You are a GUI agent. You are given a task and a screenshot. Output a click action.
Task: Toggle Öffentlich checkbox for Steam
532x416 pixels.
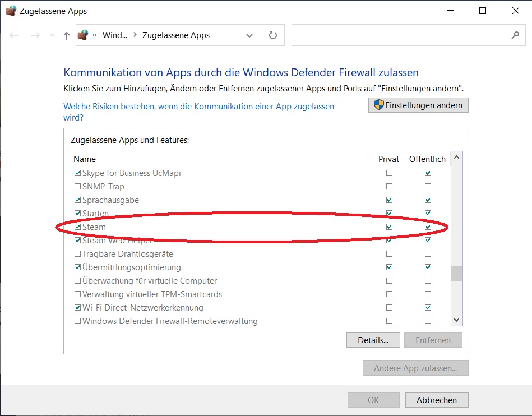(428, 227)
